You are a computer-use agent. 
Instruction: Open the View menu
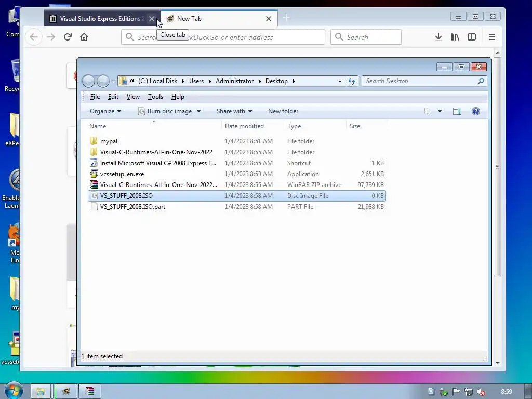(x=133, y=97)
